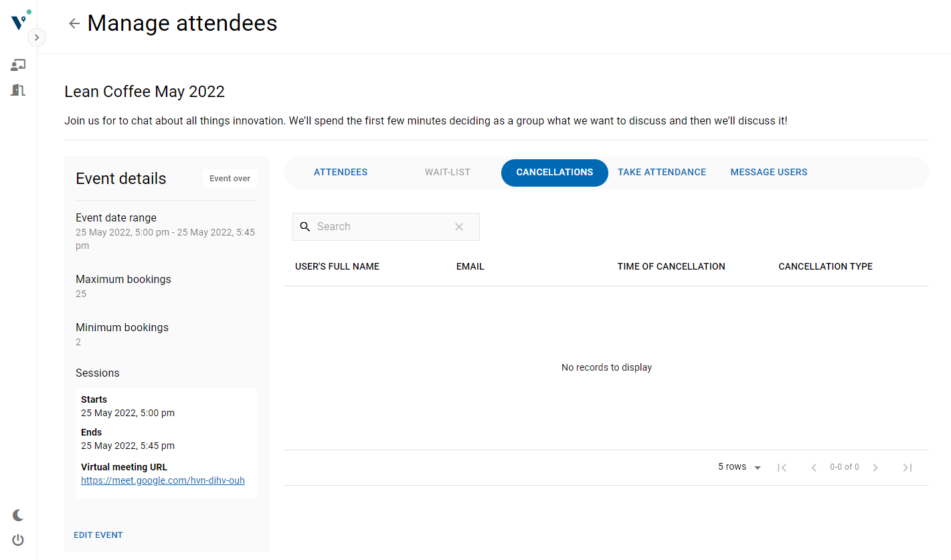Toggle dark mode with moon icon
This screenshot has height=560, width=951.
click(18, 515)
